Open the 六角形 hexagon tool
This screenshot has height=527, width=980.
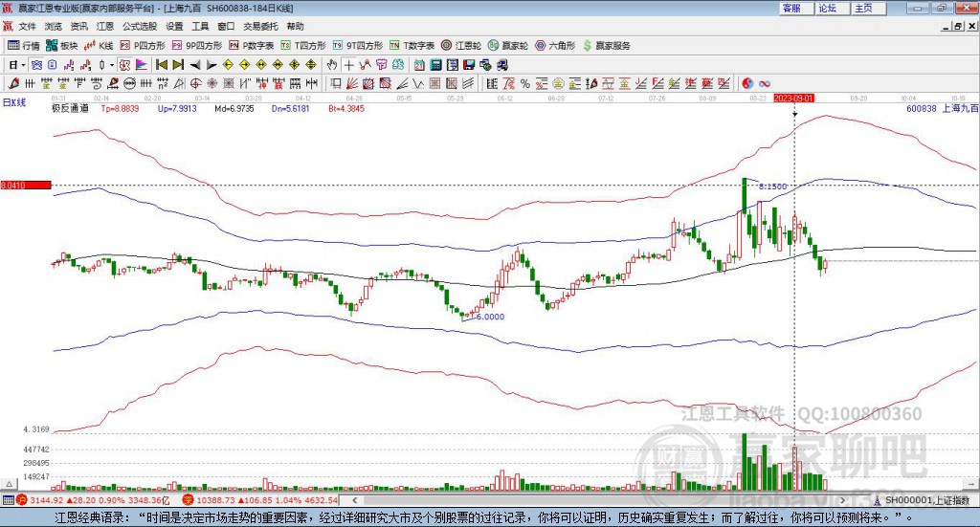coord(555,46)
